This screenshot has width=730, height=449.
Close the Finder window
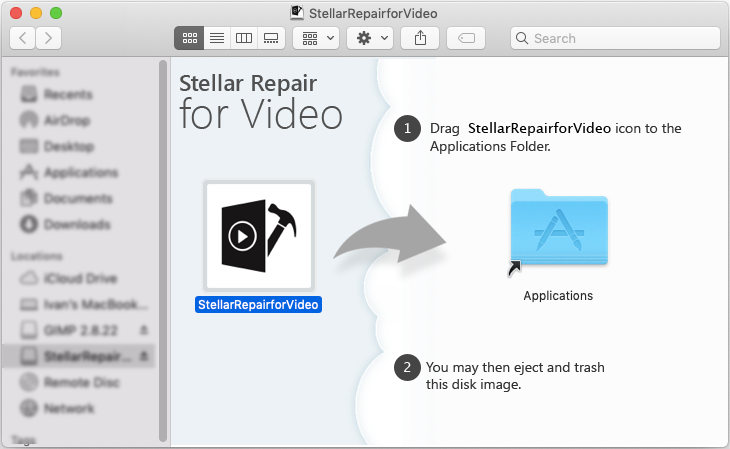pyautogui.click(x=16, y=13)
